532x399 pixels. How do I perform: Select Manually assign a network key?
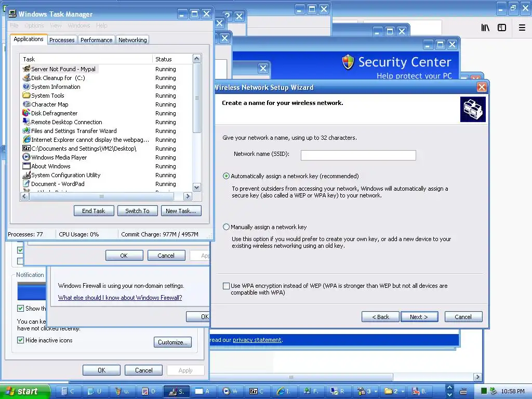(227, 227)
